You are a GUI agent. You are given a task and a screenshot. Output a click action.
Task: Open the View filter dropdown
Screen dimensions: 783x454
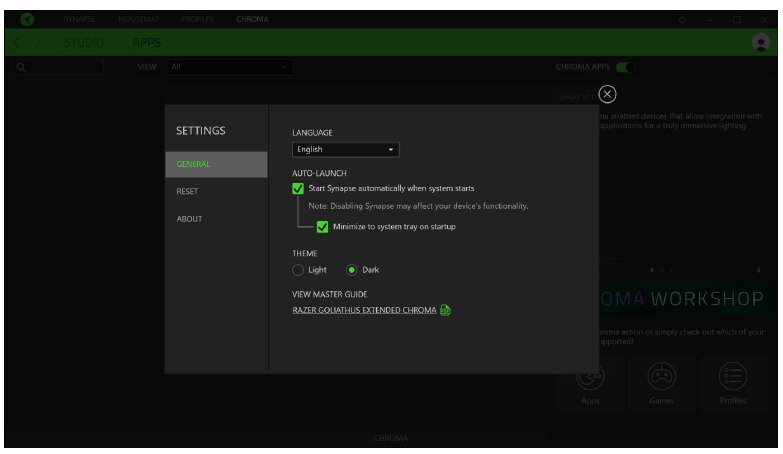[x=230, y=67]
